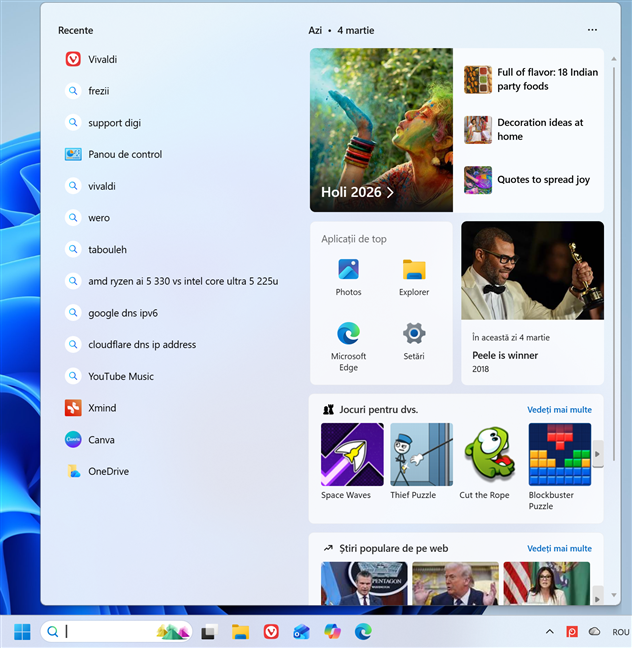Screen dimensions: 632x648
Task: Open the three-dot options menu
Action: [x=592, y=30]
